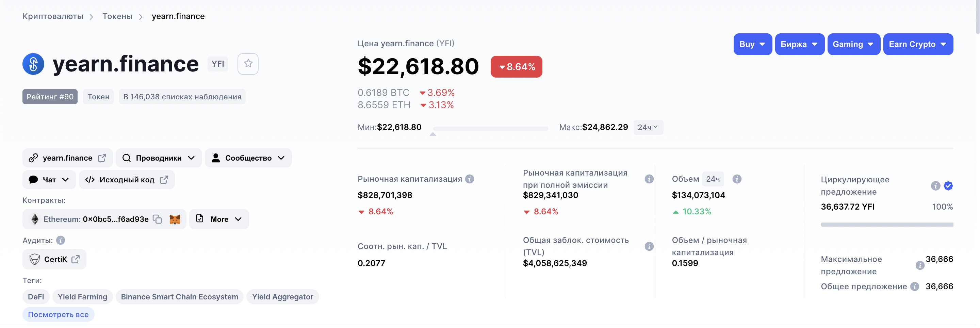The width and height of the screenshot is (980, 328).
Task: Select the DeFi tag
Action: tap(36, 297)
